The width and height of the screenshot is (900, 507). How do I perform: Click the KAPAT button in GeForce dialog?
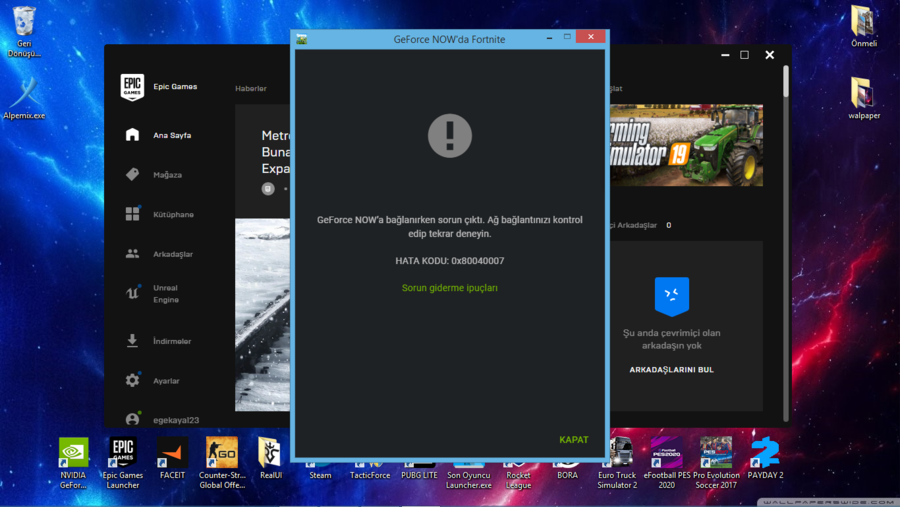click(x=573, y=439)
